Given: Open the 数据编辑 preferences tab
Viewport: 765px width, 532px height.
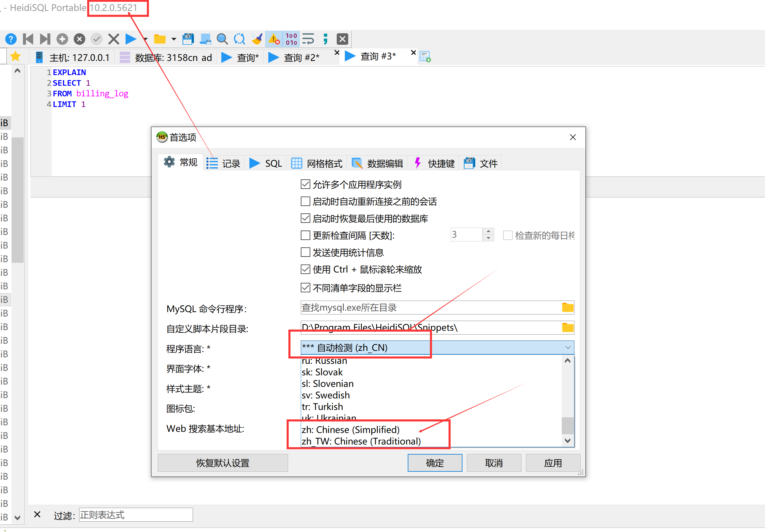Looking at the screenshot, I should click(378, 163).
